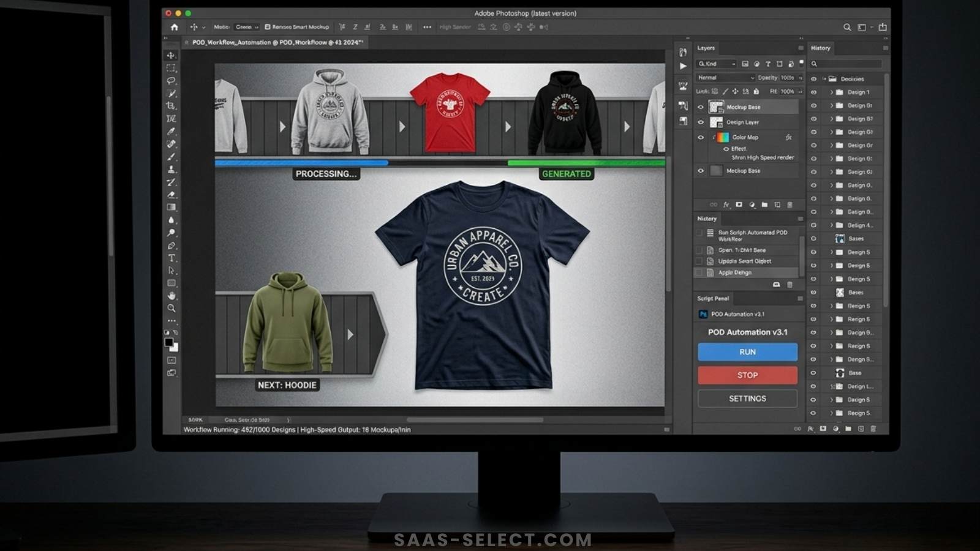
Task: Select the Rectangular Marquee tool
Action: click(171, 68)
